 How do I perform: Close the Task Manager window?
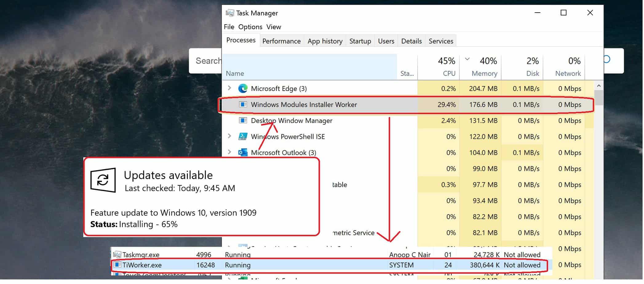(590, 13)
